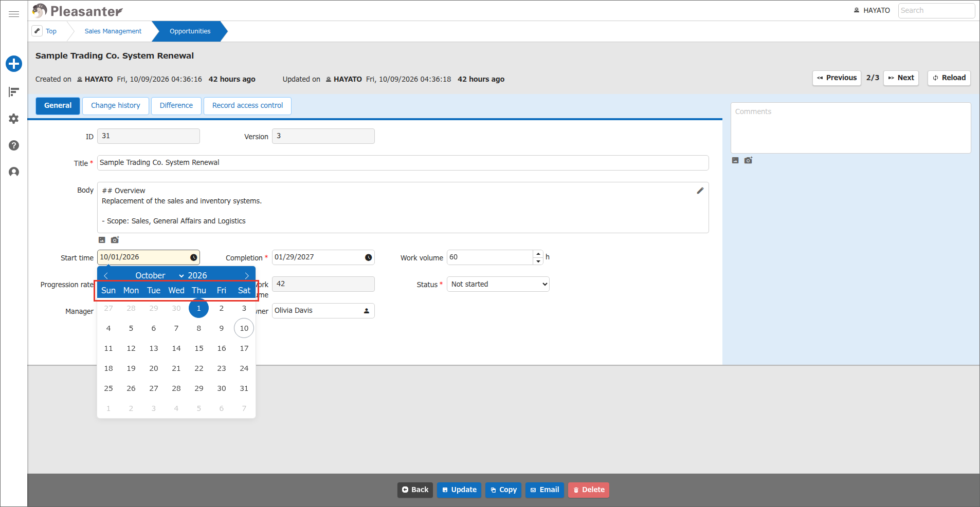Switch to the Change history tab

[x=116, y=106]
